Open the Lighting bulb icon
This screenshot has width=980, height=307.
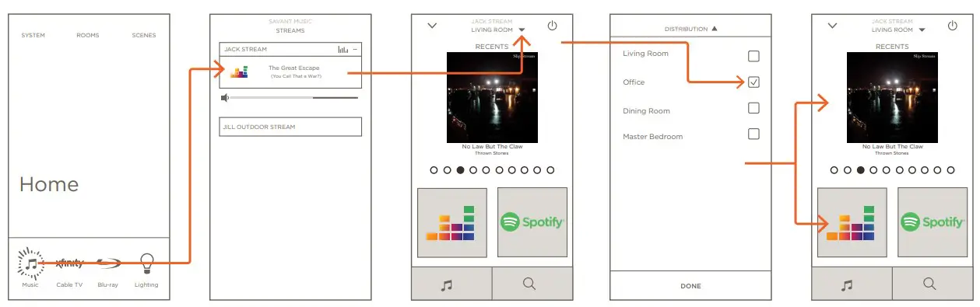pos(146,263)
